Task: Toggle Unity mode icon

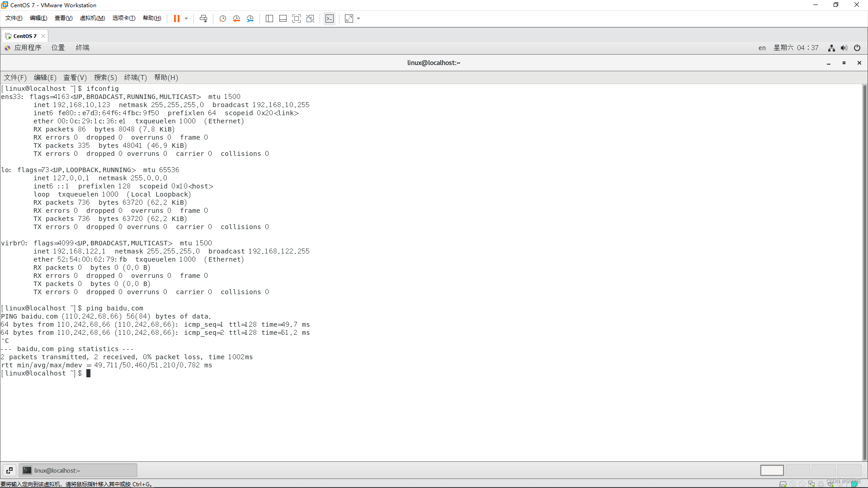Action: click(x=310, y=19)
